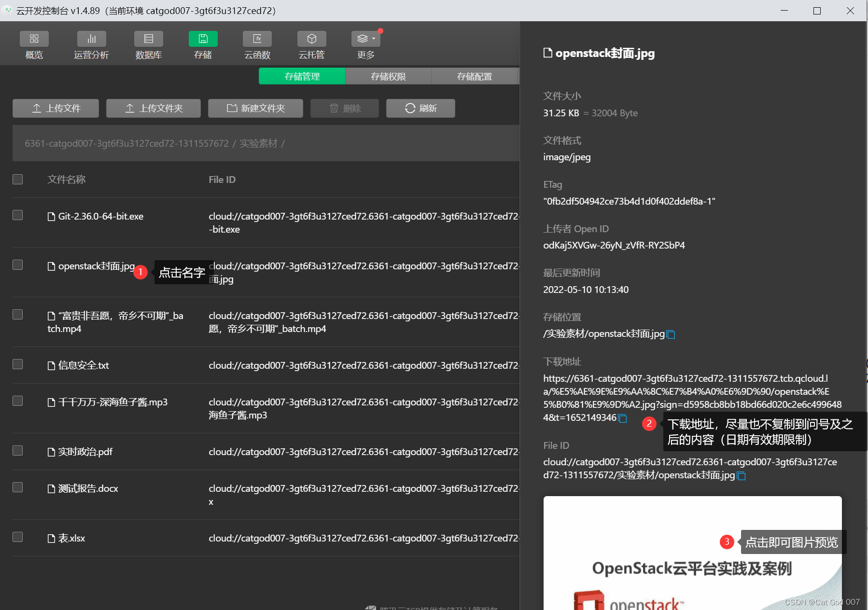The image size is (868, 610).
Task: Select the 存储 storage section
Action: coord(203,45)
